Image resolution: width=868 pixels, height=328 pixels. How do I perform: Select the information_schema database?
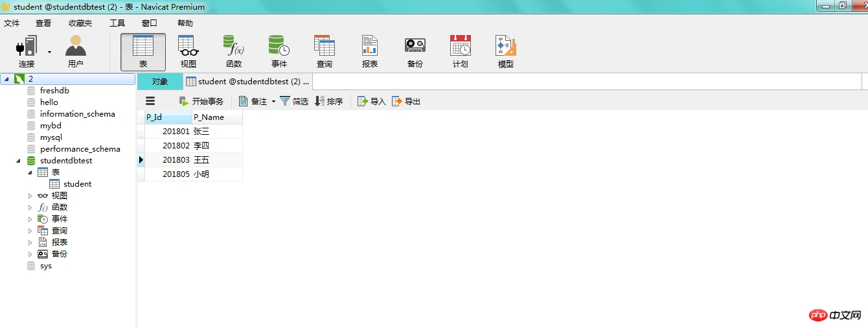pos(77,114)
